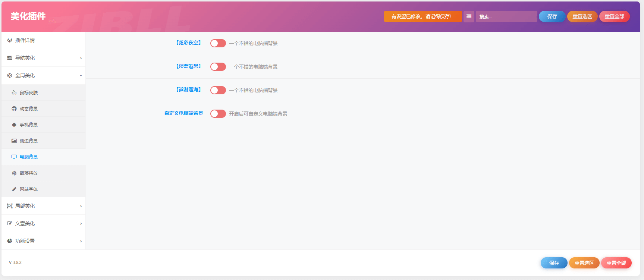Click the bottom 重置选区 button
This screenshot has width=644, height=280.
click(x=584, y=263)
